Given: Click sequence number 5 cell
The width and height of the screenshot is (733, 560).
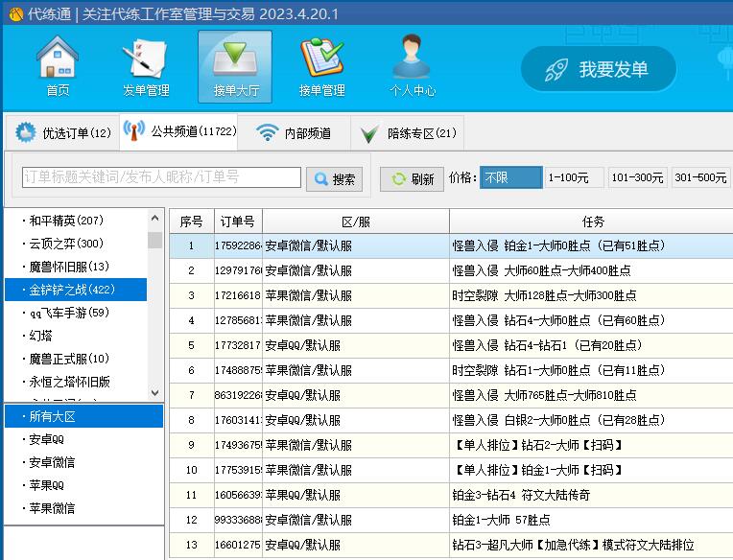Looking at the screenshot, I should [191, 345].
